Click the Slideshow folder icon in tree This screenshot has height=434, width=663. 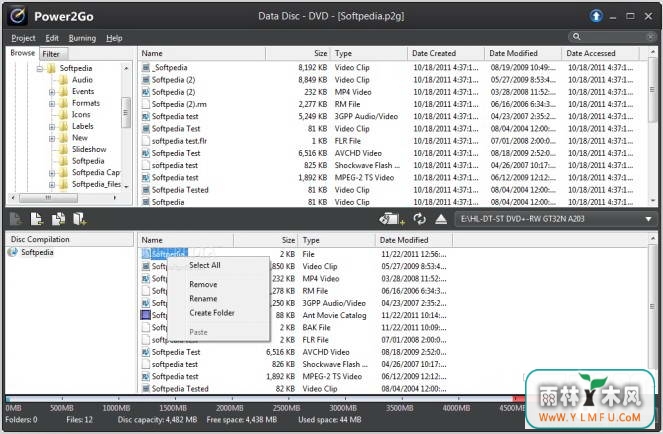(x=63, y=149)
